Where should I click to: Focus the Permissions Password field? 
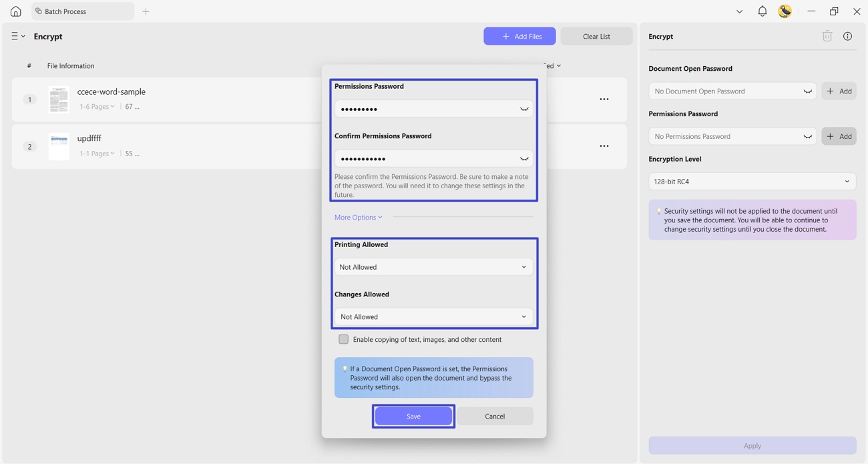pyautogui.click(x=434, y=109)
